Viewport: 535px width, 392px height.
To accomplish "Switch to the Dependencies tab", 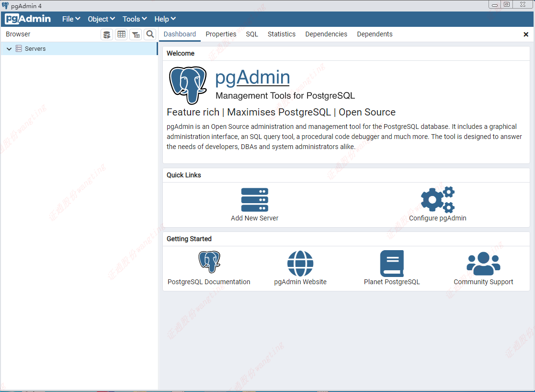I will (326, 34).
